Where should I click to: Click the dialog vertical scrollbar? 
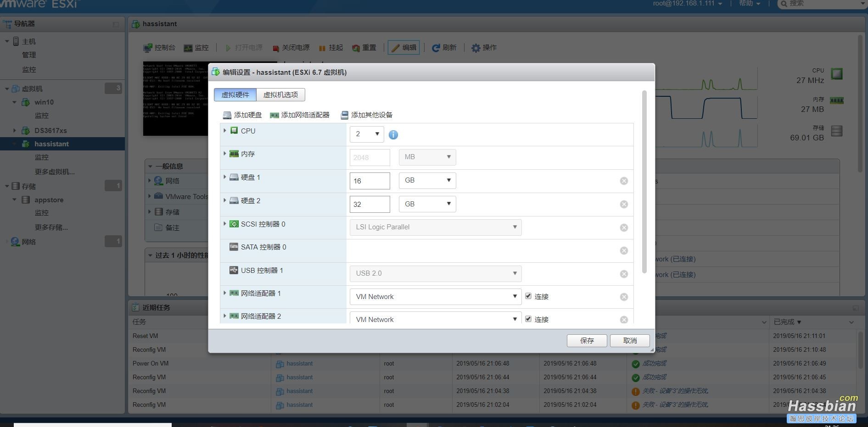[x=644, y=182]
